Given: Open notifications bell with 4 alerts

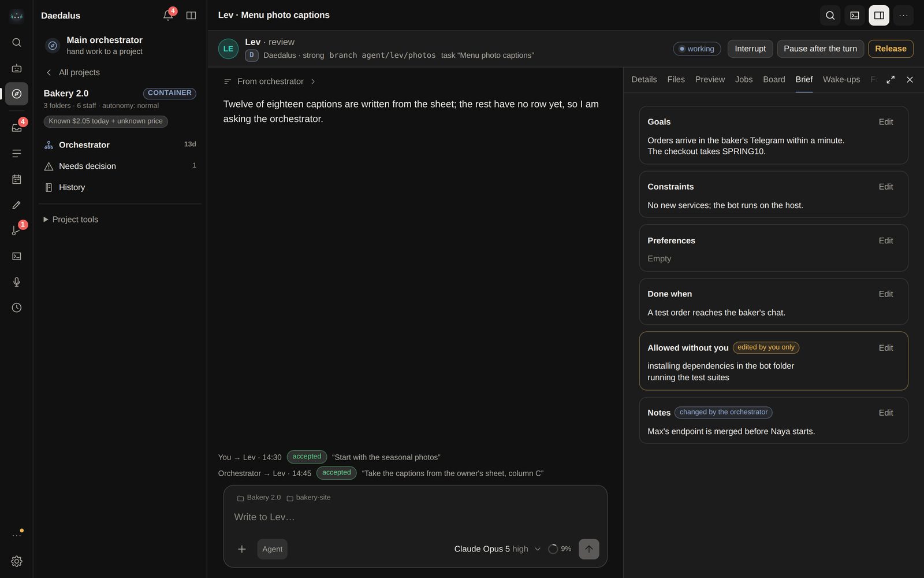Looking at the screenshot, I should pos(168,15).
